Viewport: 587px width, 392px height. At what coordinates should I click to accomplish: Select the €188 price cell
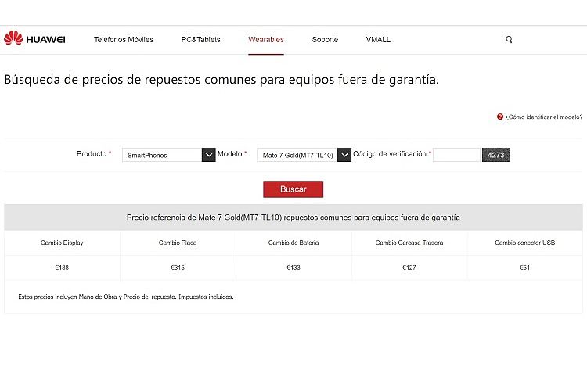62,268
